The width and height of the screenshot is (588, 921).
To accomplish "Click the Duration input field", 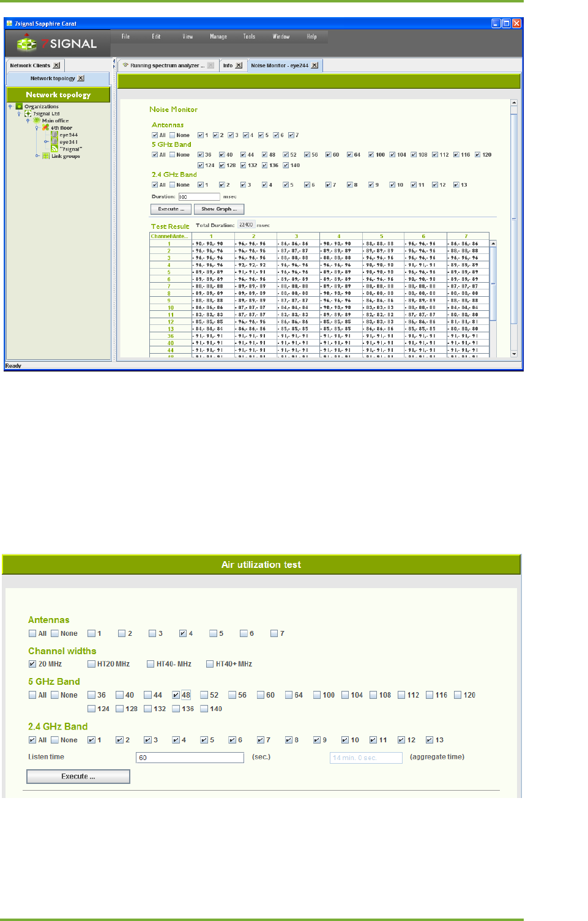I will coord(199,197).
